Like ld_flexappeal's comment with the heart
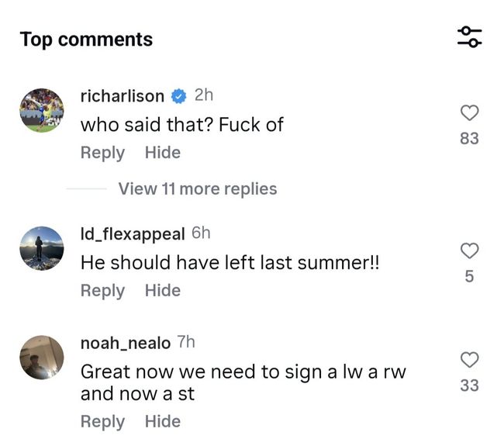Screen dimensions: 504x439 [469, 251]
